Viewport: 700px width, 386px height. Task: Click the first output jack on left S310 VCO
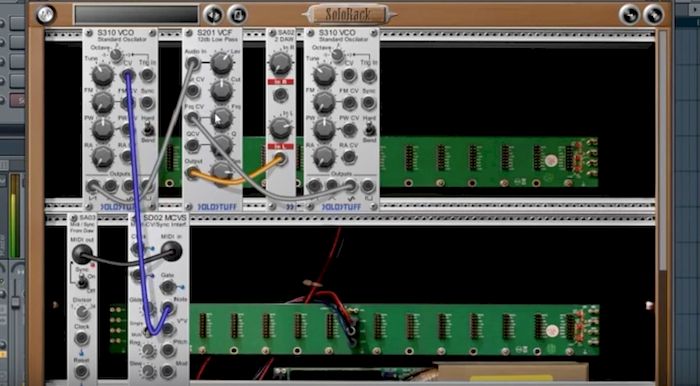pos(92,186)
